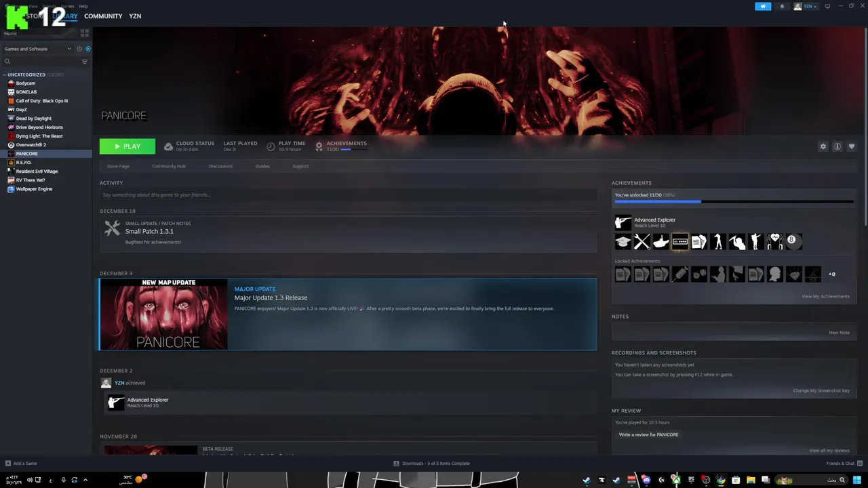
Task: Select the 8-ball achievement icon
Action: [793, 241]
